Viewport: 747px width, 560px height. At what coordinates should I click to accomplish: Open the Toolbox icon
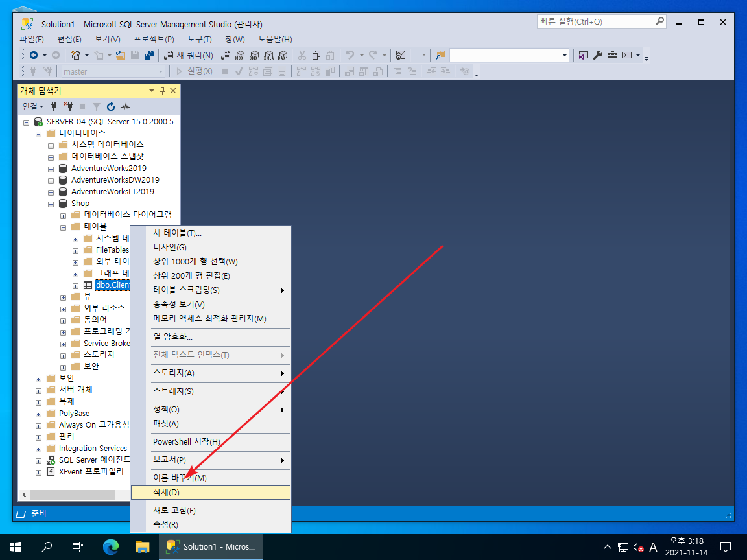click(613, 55)
